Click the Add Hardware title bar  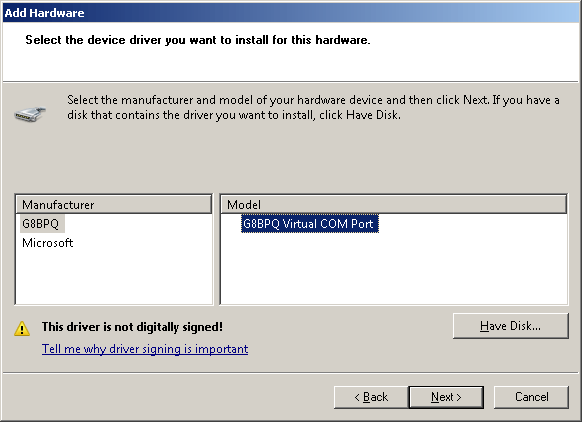tap(291, 13)
